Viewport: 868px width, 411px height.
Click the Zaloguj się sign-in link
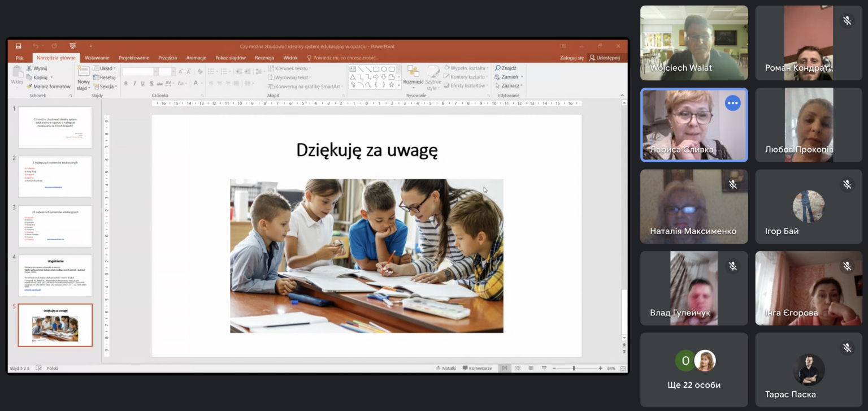click(x=571, y=58)
